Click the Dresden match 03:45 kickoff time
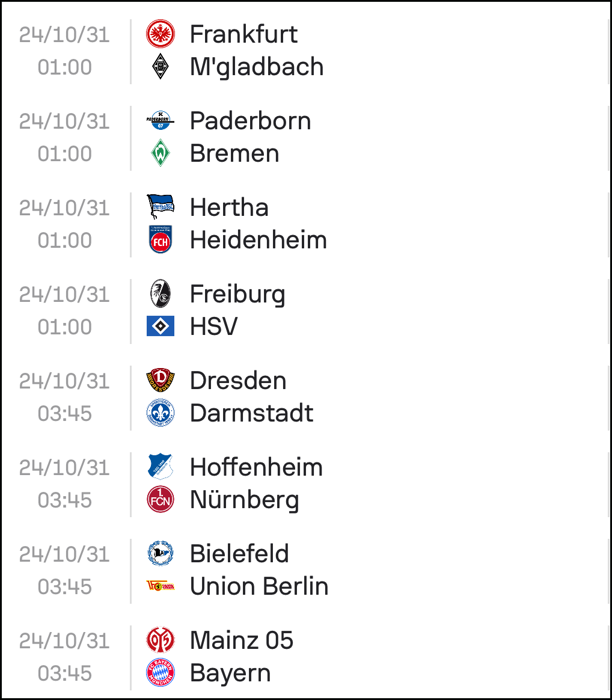612x700 pixels. (x=65, y=413)
